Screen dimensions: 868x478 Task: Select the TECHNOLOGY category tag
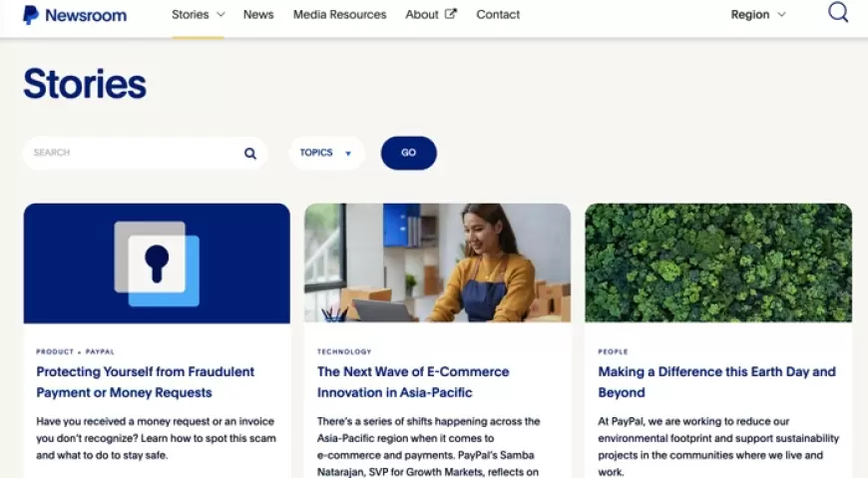pos(344,351)
